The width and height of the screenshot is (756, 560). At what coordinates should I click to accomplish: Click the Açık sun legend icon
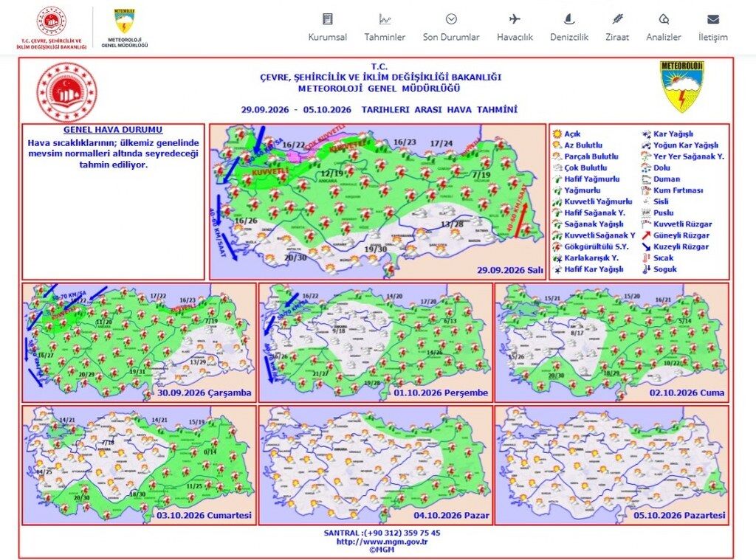(x=557, y=134)
